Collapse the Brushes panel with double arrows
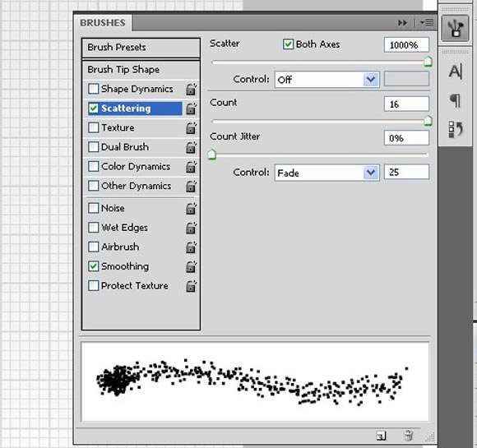Screen dimensions: 477x448 coord(402,23)
